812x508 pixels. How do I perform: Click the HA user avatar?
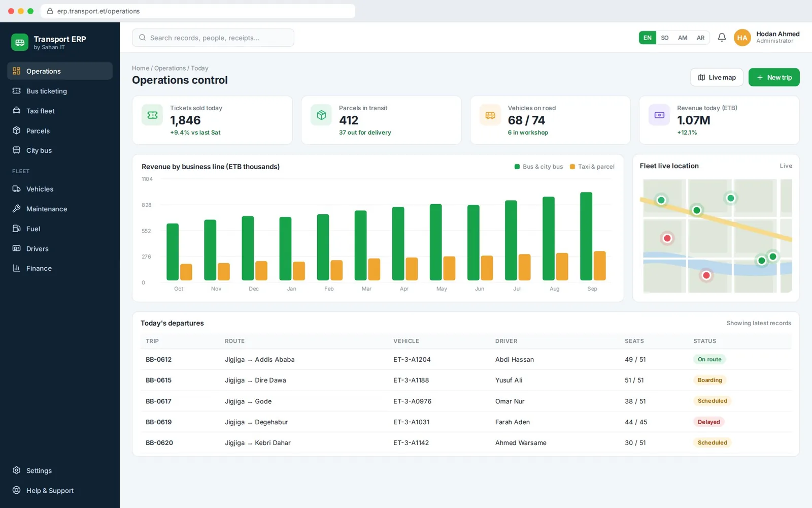[742, 38]
